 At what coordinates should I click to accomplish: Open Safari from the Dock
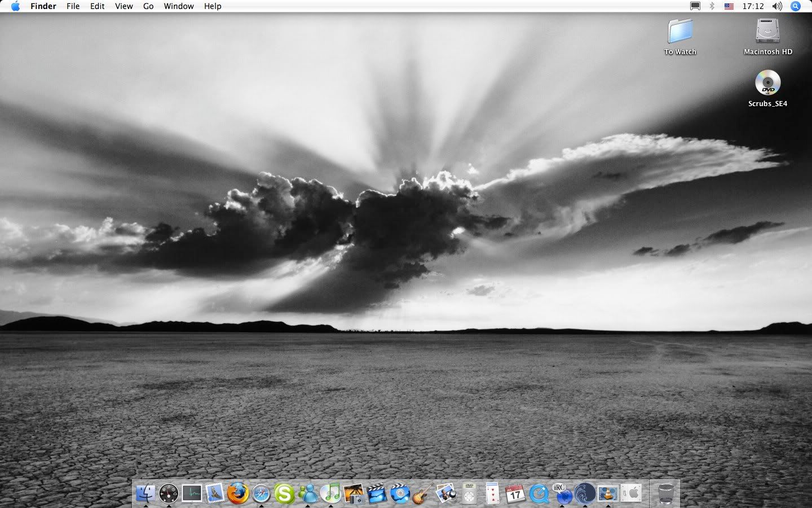click(x=261, y=494)
